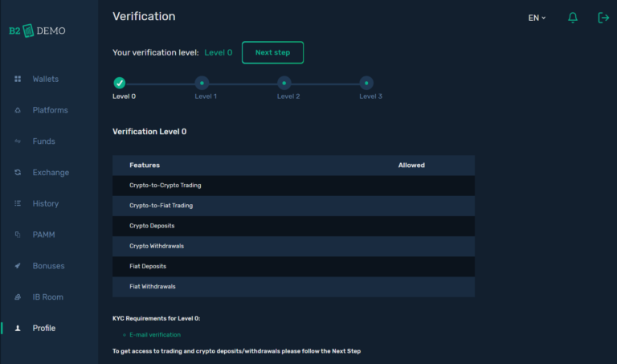Screen dimensions: 617x364
Task: Click the Funds transfer icon
Action: click(x=18, y=141)
